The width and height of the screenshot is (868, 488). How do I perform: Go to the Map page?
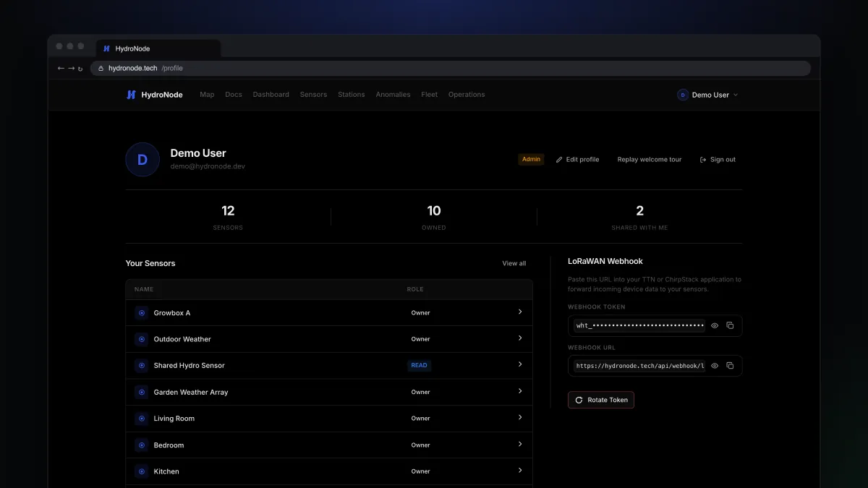click(x=207, y=95)
